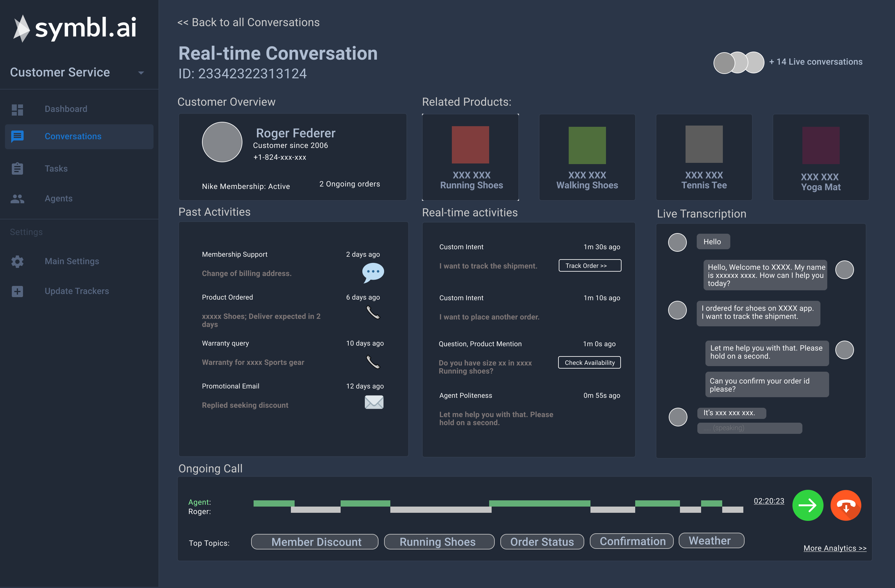Open the More Analytics link
Screen dimensions: 895x588
click(x=834, y=548)
